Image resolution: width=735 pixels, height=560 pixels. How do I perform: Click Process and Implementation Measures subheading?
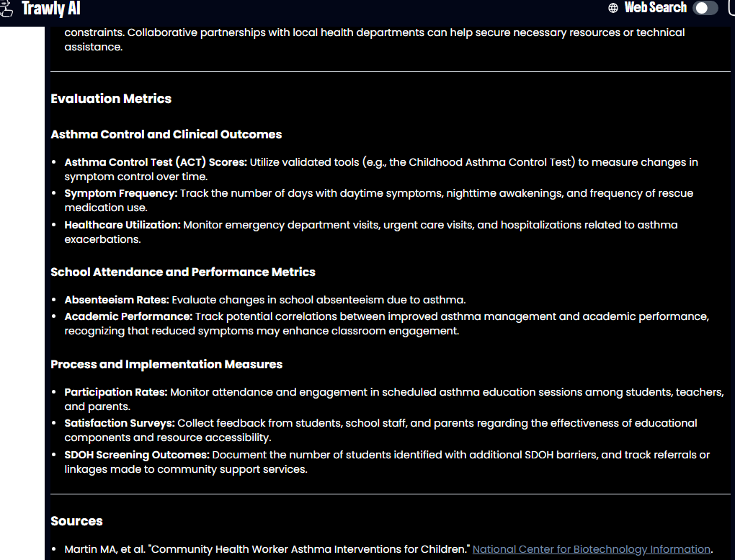166,365
